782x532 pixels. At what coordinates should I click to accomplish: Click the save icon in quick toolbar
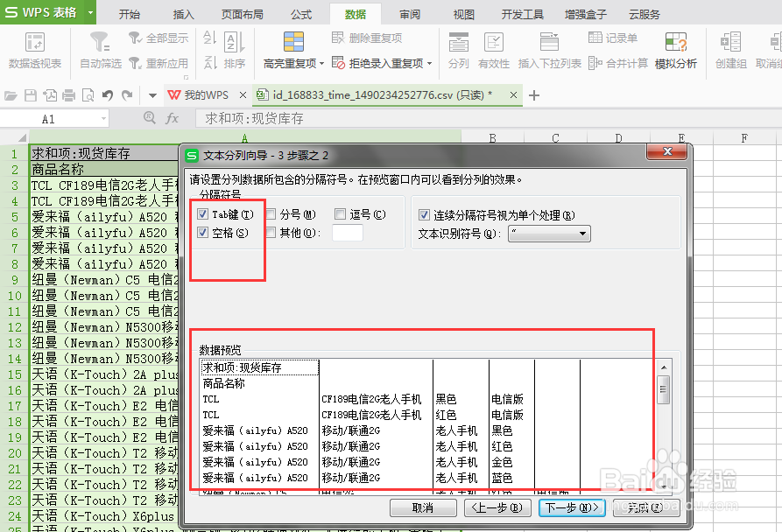[x=31, y=95]
